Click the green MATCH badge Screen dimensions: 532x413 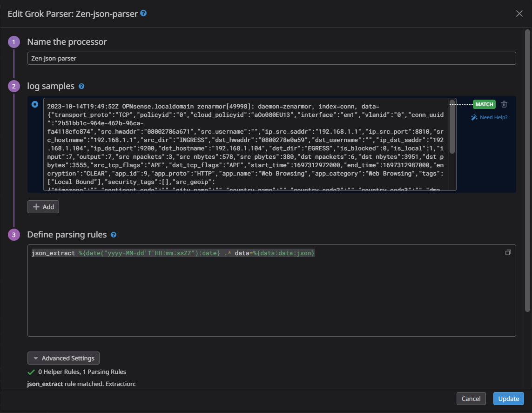(x=484, y=104)
